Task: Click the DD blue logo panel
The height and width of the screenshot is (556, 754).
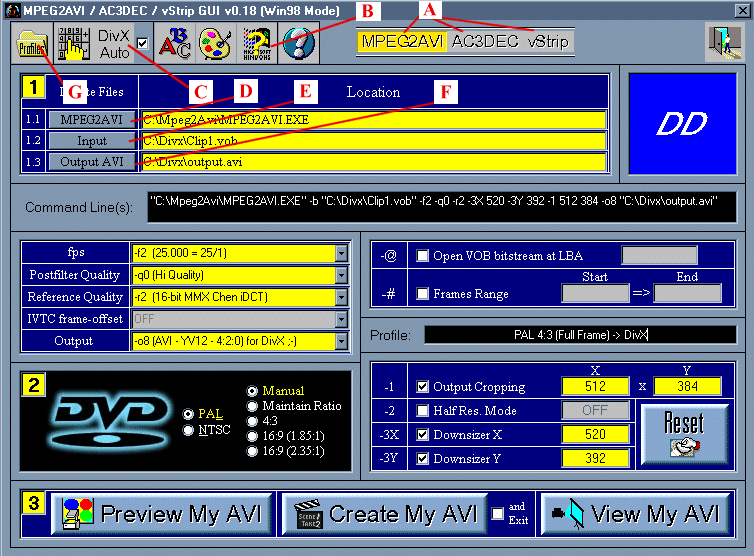Action: (x=682, y=124)
